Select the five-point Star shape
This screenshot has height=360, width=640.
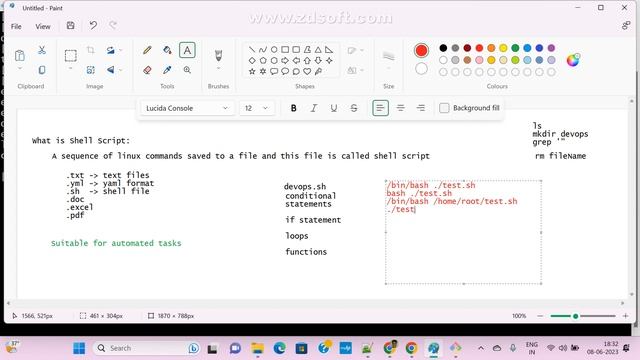(x=252, y=71)
